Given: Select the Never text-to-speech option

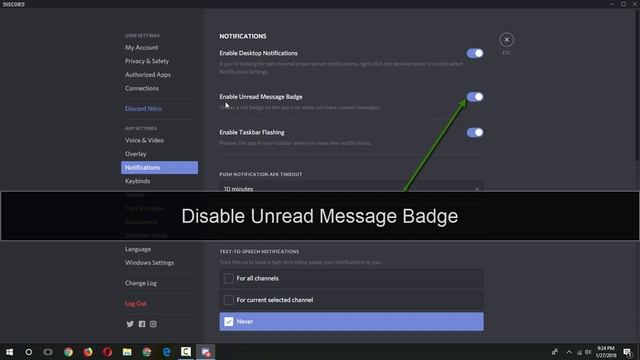Looking at the screenshot, I should 351,322.
